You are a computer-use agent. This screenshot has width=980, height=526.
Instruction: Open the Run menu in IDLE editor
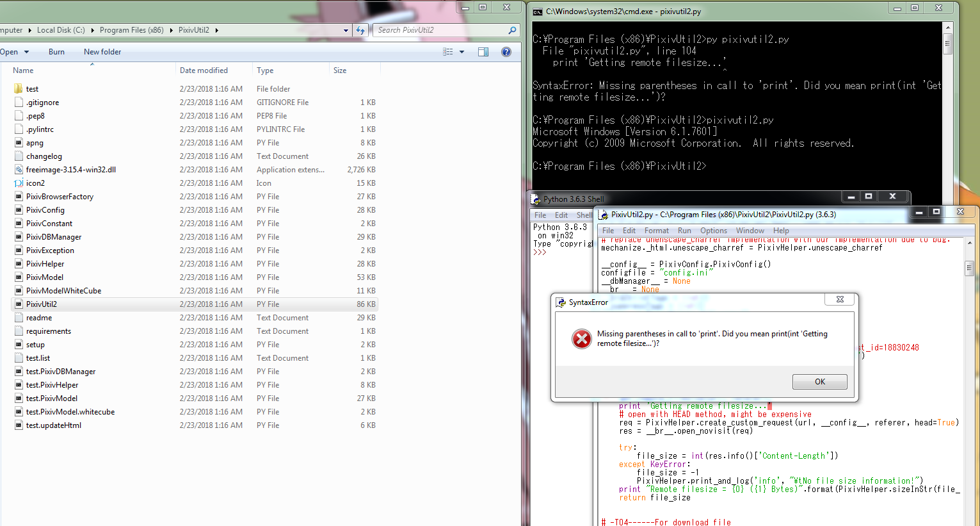(684, 230)
